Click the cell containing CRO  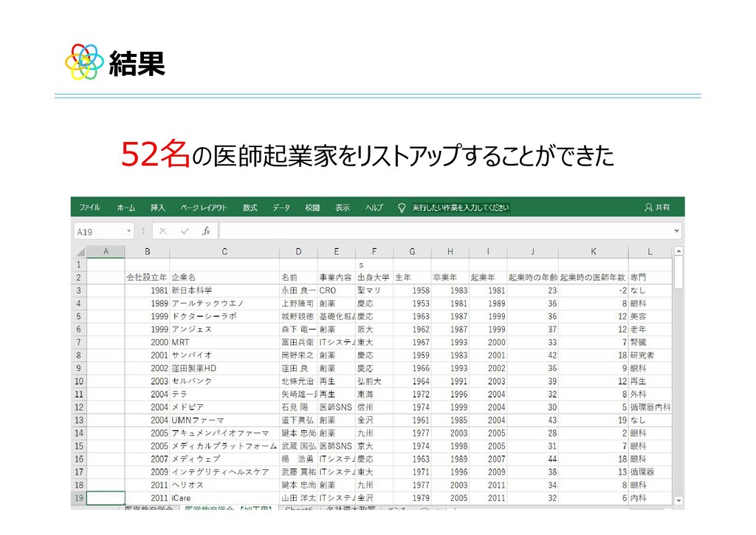point(336,290)
